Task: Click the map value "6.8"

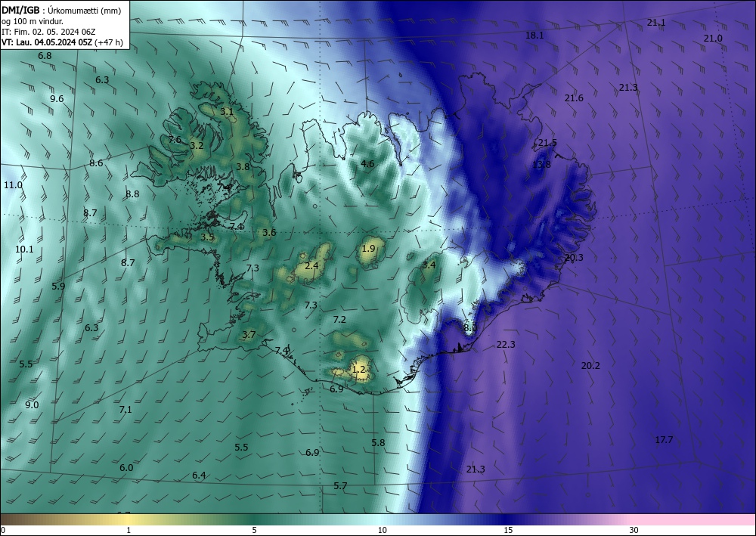Action: tap(45, 55)
